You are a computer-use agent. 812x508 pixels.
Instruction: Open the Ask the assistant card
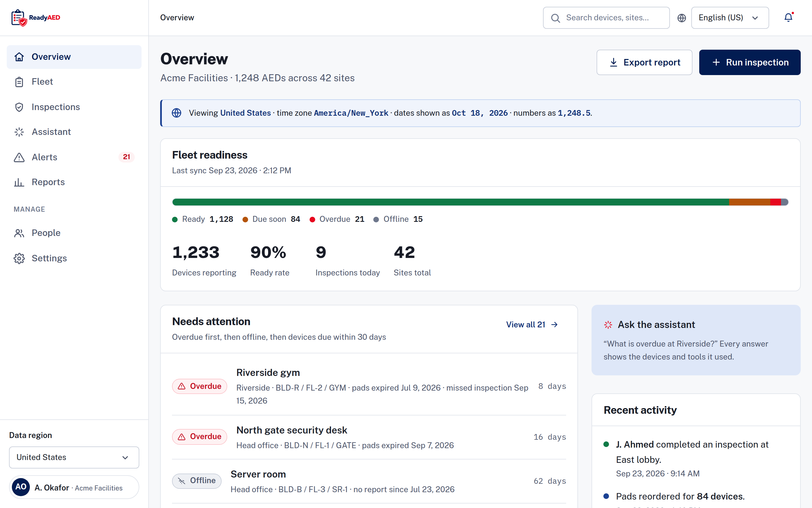coord(696,340)
